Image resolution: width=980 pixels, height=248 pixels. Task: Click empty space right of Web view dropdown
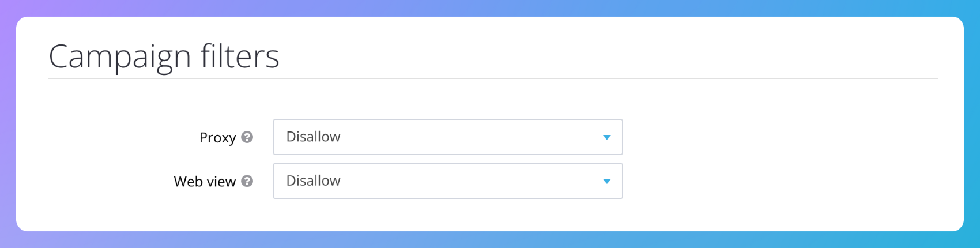point(778,181)
